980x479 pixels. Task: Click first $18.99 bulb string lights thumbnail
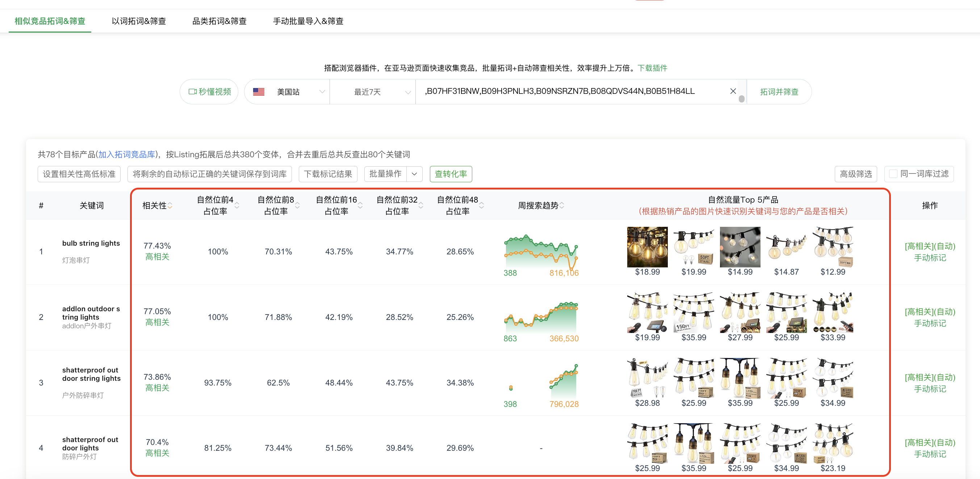point(647,247)
